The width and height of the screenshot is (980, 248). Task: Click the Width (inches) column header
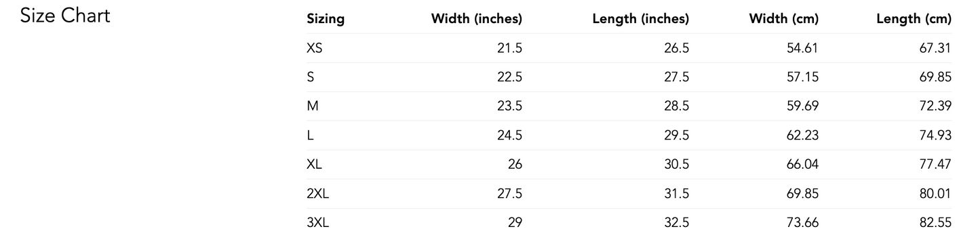coord(477,19)
